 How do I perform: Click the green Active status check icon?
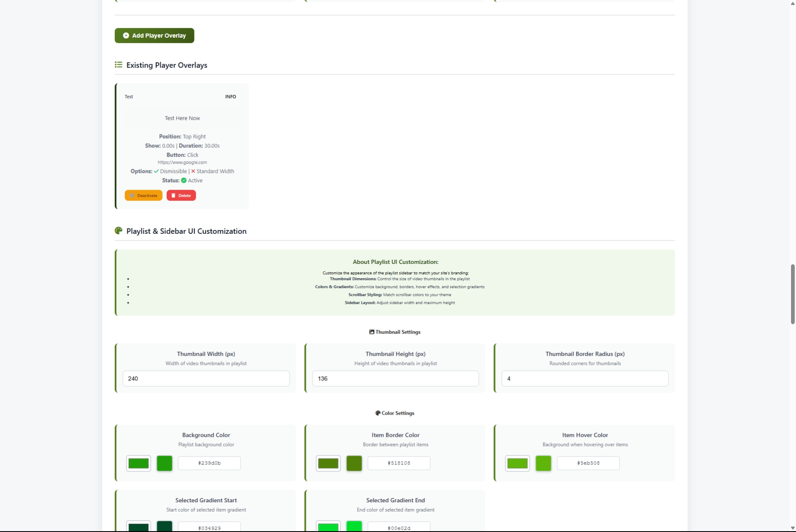183,181
